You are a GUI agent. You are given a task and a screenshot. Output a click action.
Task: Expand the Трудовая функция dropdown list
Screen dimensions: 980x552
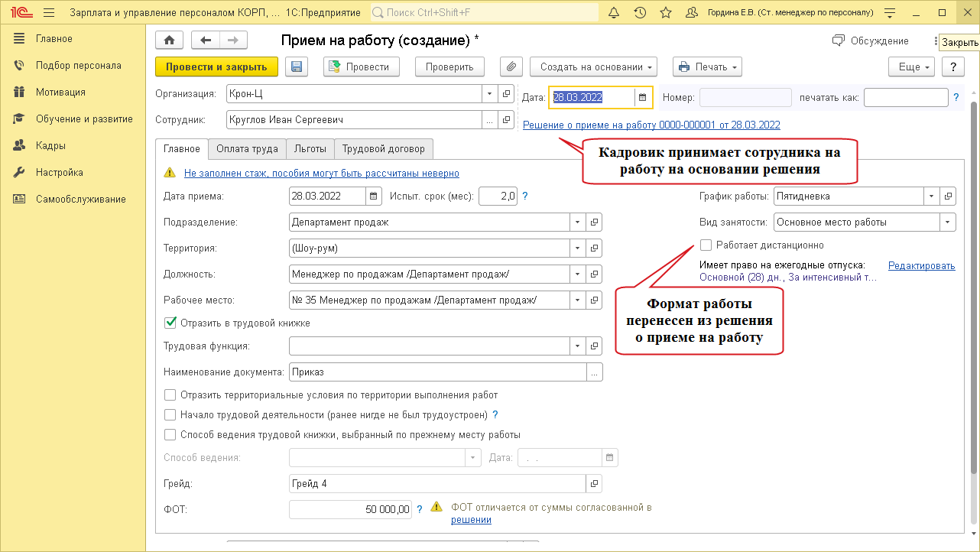pyautogui.click(x=579, y=346)
